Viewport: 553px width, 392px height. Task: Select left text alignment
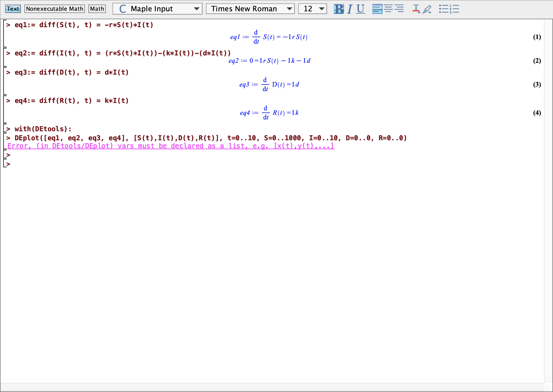pyautogui.click(x=377, y=9)
